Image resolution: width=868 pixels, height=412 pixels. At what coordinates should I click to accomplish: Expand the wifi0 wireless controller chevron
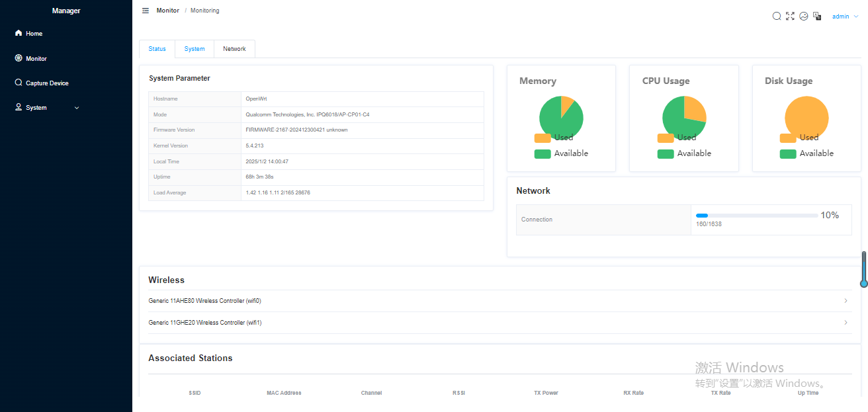pyautogui.click(x=846, y=301)
